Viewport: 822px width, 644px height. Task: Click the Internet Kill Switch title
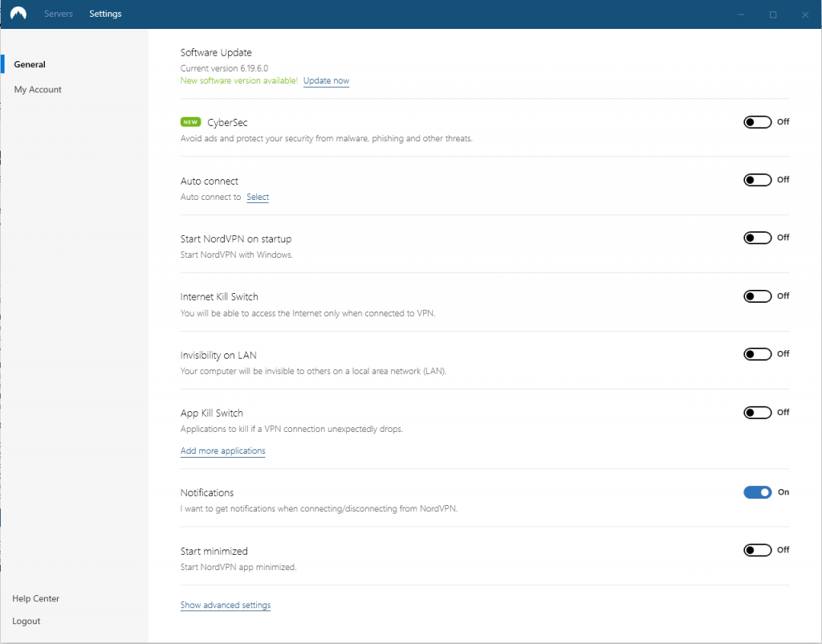[x=219, y=297]
